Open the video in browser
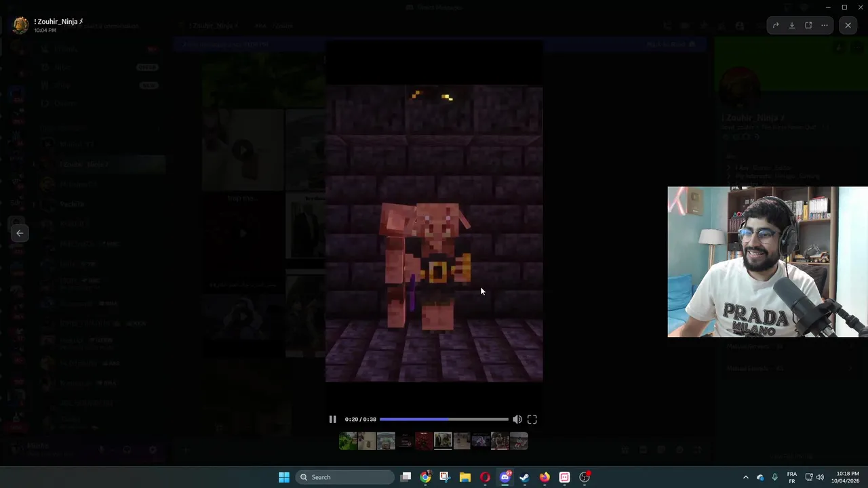 click(x=808, y=26)
